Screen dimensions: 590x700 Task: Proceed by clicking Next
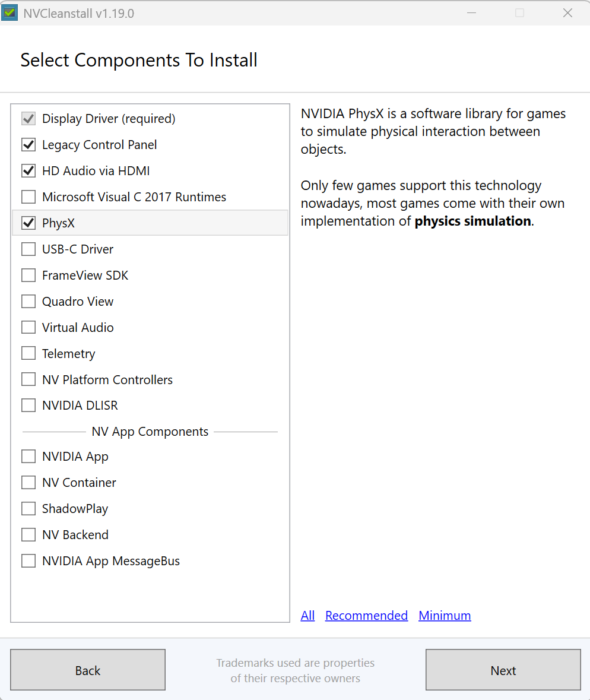[x=503, y=670]
